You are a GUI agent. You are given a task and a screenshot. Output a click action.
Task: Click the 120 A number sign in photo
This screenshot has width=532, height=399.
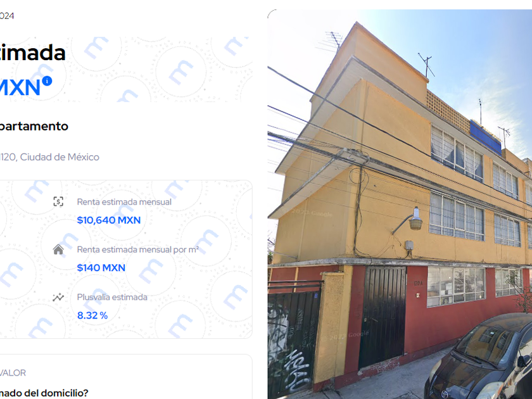(x=418, y=283)
